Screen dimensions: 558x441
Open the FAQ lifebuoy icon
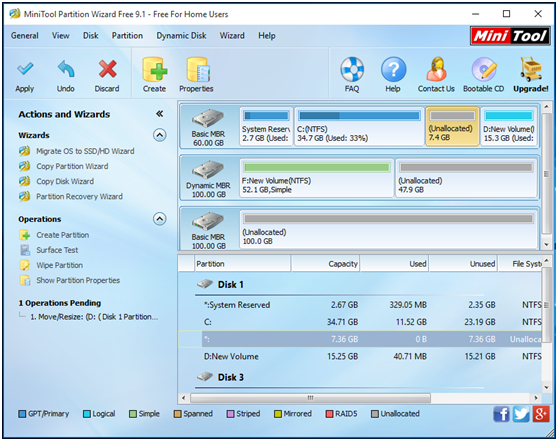point(352,69)
